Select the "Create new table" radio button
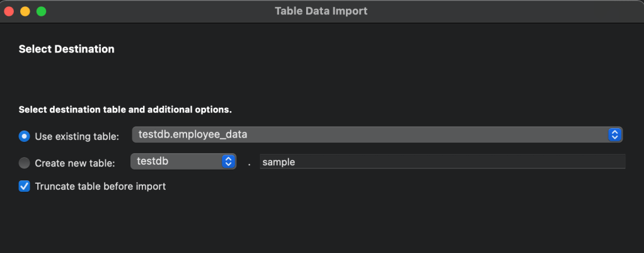Screen dimensions: 644x253 pyautogui.click(x=25, y=163)
